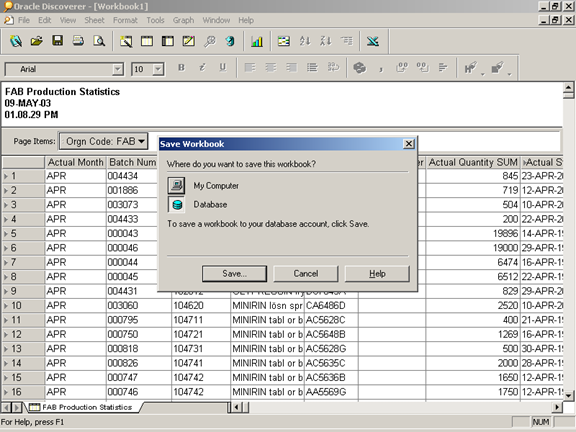
Task: Open the font size 10 dropdown
Action: (x=158, y=69)
